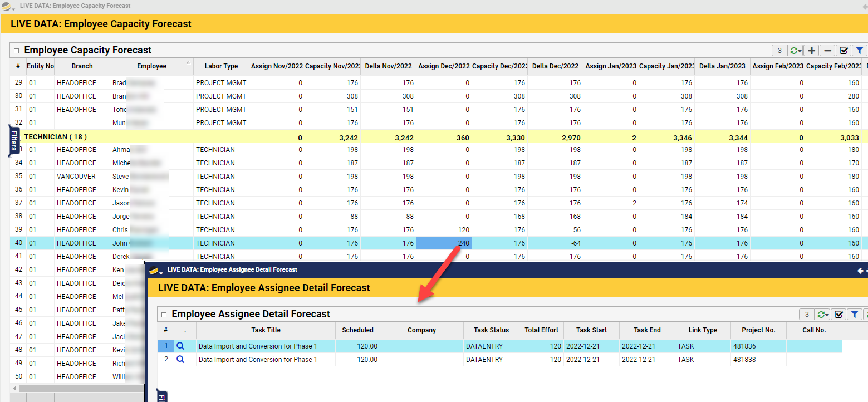The height and width of the screenshot is (402, 868).
Task: Click the Task Status column header
Action: (x=491, y=330)
